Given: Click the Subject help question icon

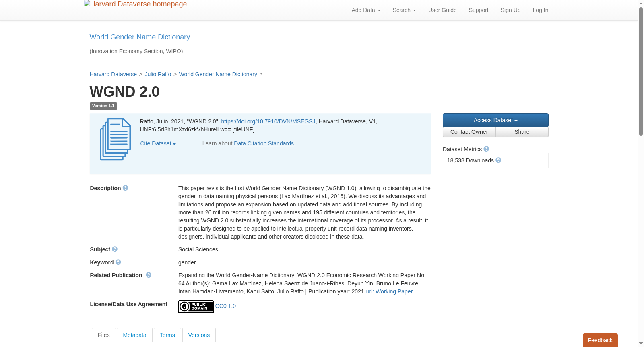Looking at the screenshot, I should (x=115, y=249).
